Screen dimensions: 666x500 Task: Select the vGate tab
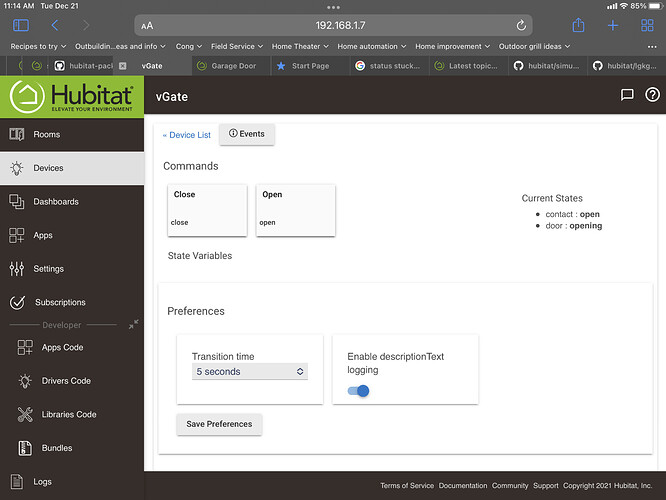pyautogui.click(x=152, y=66)
